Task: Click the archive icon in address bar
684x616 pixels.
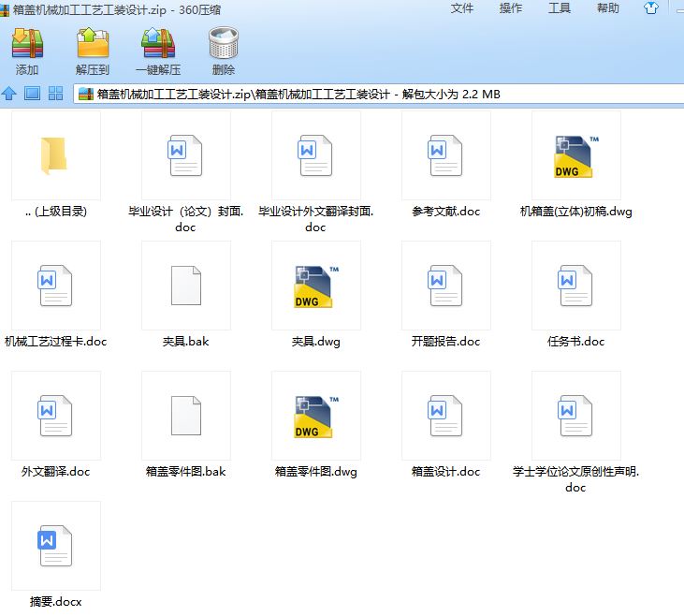Action: coord(86,94)
